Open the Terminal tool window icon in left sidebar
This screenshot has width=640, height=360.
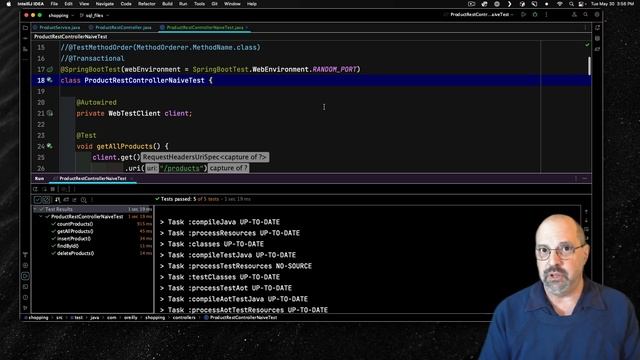coord(25,287)
